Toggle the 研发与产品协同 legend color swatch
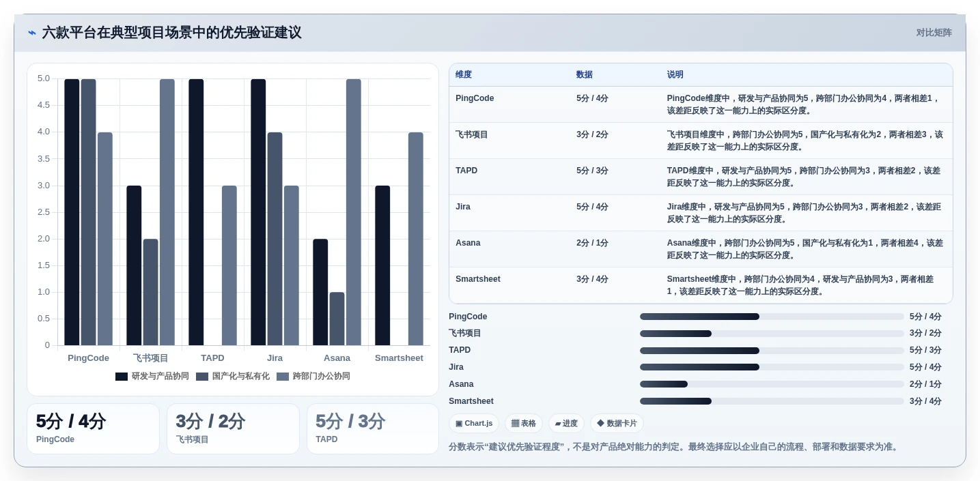980x481 pixels. tap(122, 377)
